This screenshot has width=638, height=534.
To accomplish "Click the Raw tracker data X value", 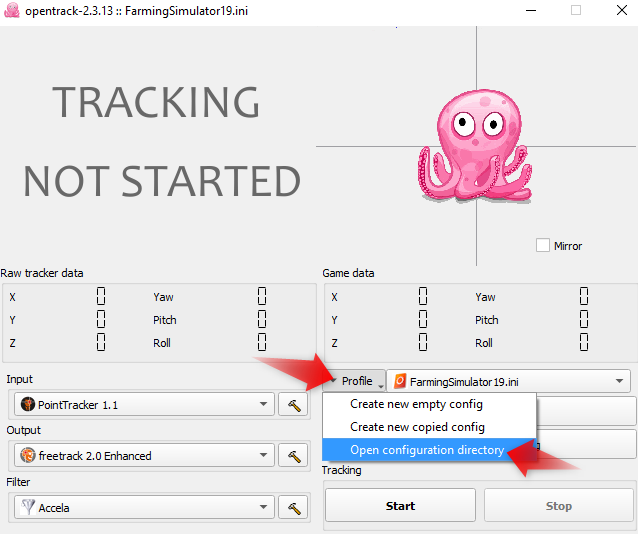I will point(101,296).
